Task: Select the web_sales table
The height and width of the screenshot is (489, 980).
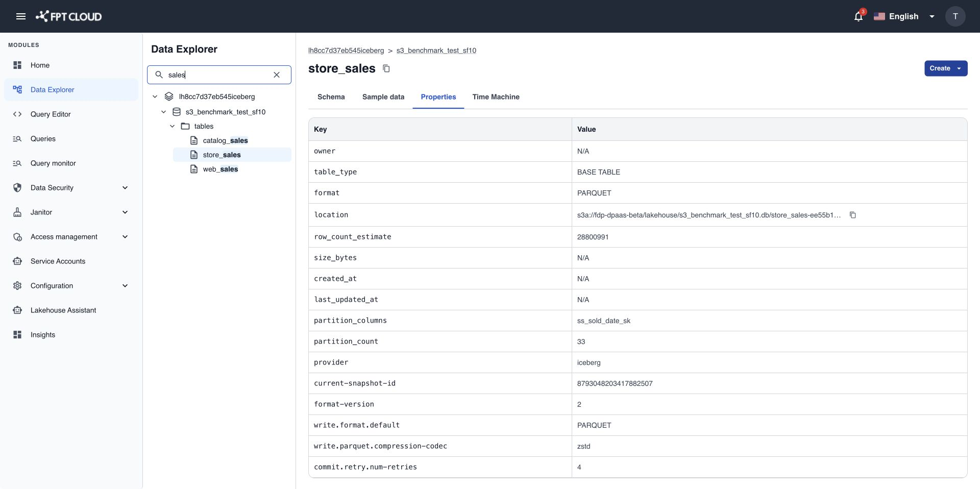Action: (x=220, y=169)
